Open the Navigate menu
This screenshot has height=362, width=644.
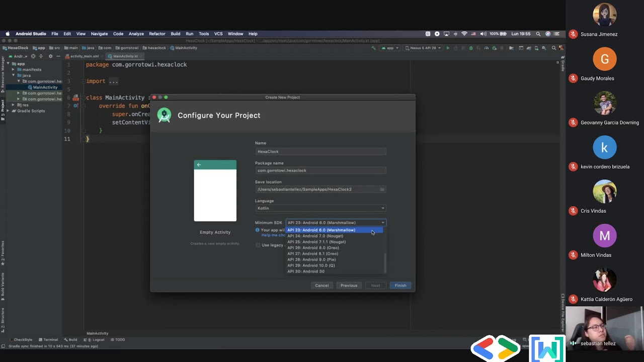tap(99, 34)
